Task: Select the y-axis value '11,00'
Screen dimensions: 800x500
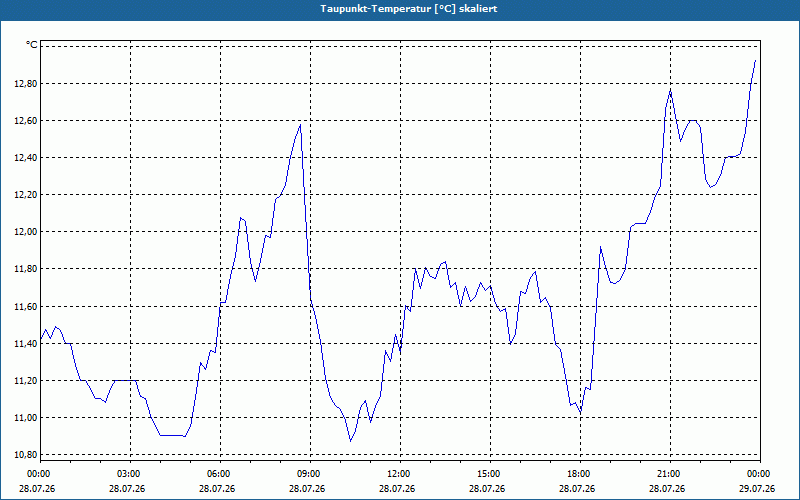Action: [x=26, y=418]
